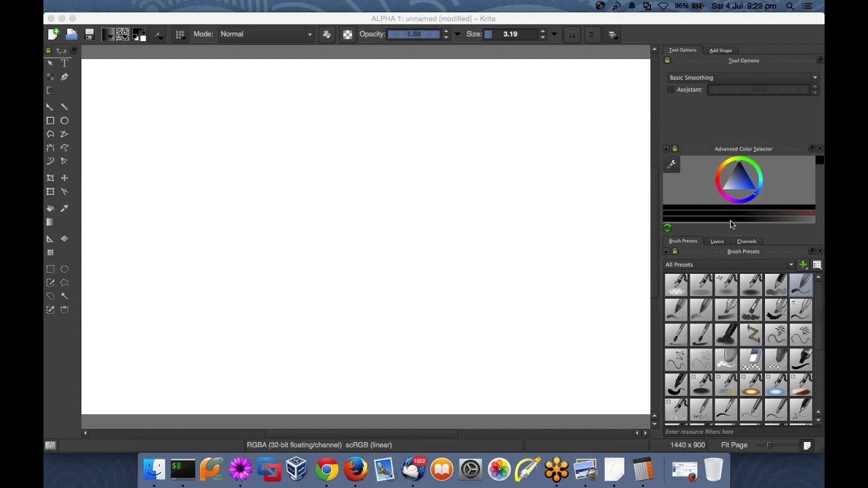Select the Transform tool

(50, 192)
